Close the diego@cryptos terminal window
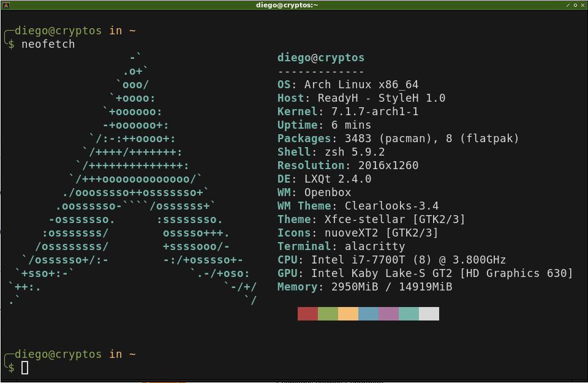The width and height of the screenshot is (588, 383). tap(582, 6)
